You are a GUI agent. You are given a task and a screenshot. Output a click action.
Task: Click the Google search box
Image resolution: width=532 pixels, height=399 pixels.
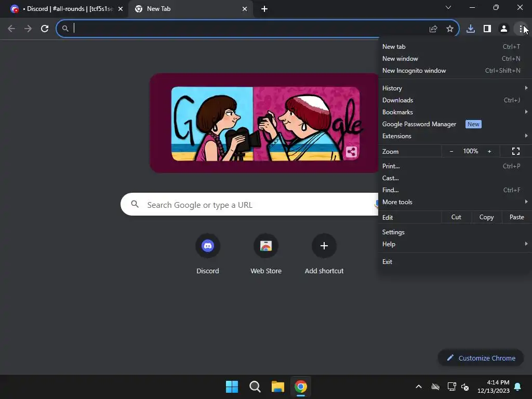click(x=249, y=204)
